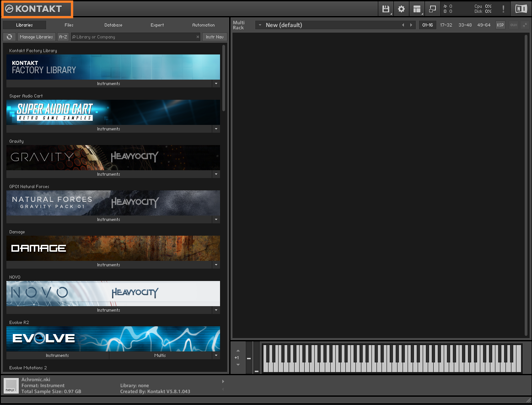532x405 pixels.
Task: Open the Natural Forces Gravity Pack banner
Action: 113,203
